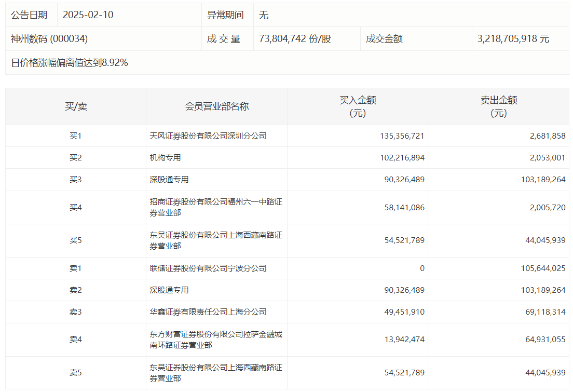Click the 异常期间 field label
The height and width of the screenshot is (392, 573).
click(x=225, y=15)
